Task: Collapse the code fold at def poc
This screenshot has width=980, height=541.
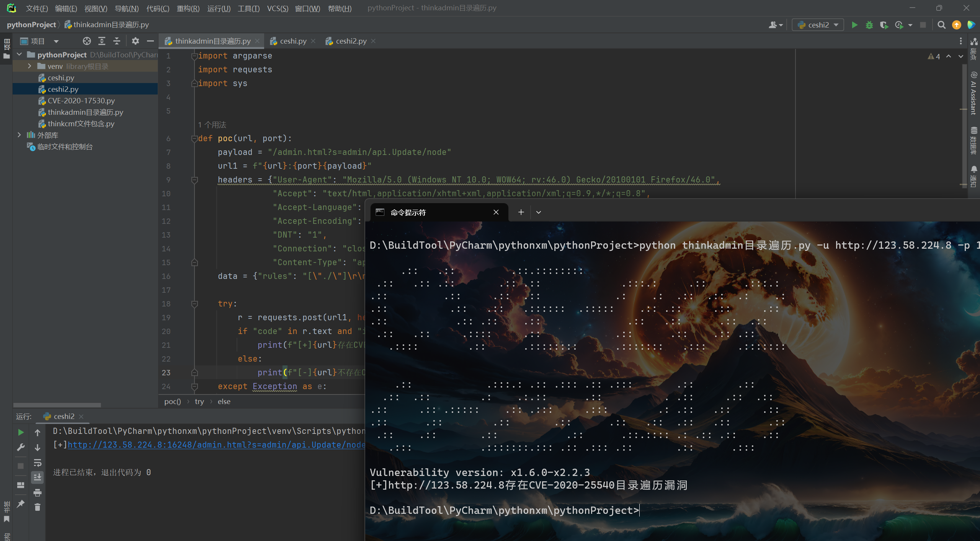Action: click(194, 138)
